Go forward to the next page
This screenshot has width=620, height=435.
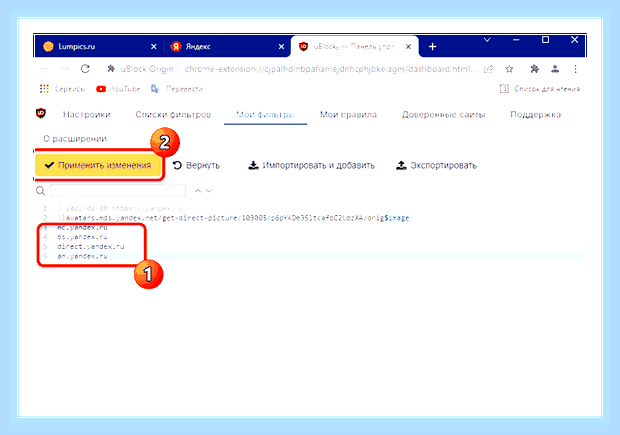(65, 69)
